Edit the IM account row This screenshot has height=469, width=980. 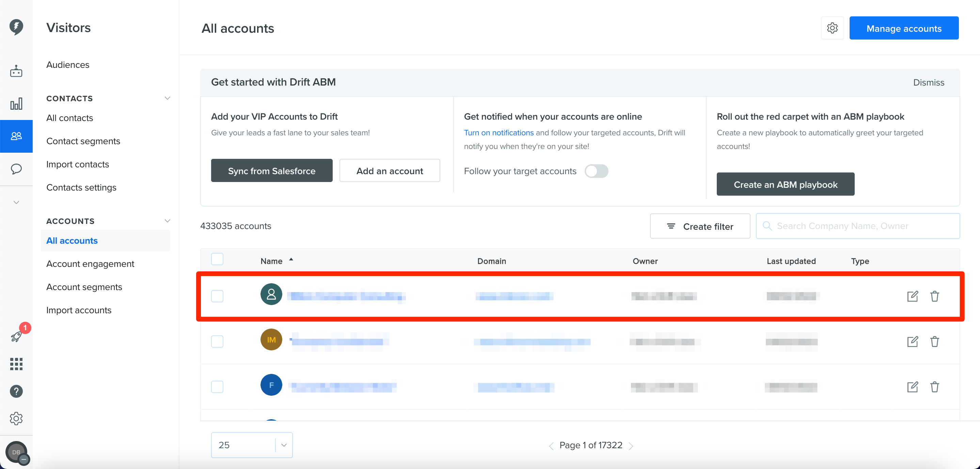coord(913,342)
